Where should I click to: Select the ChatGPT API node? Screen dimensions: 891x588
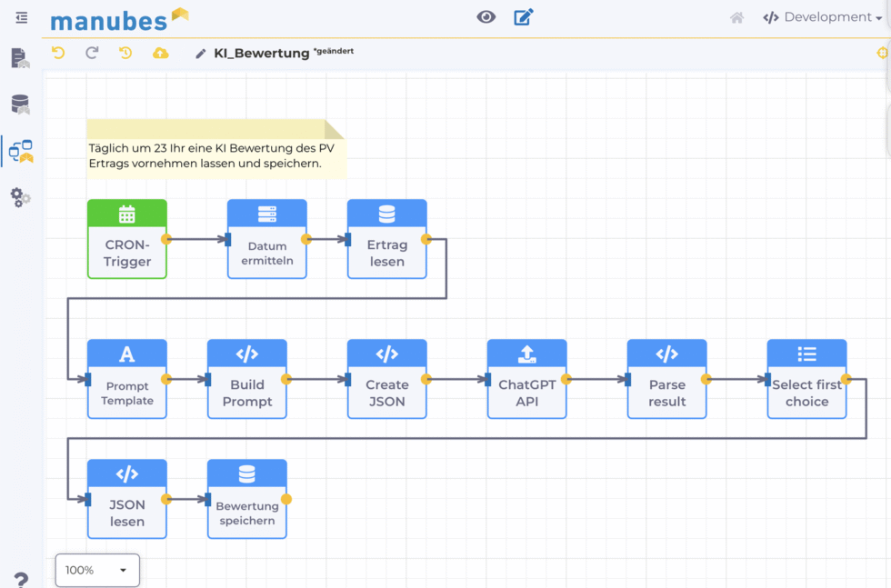526,379
